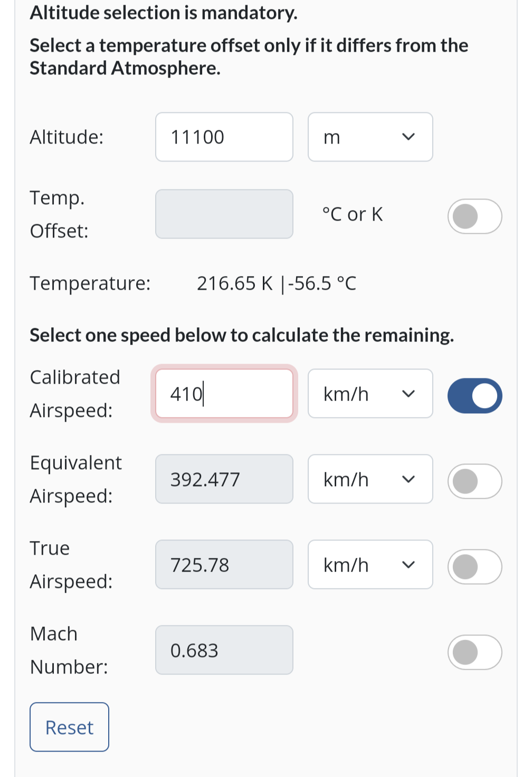Click the Reset button
532x777 pixels.
(69, 727)
